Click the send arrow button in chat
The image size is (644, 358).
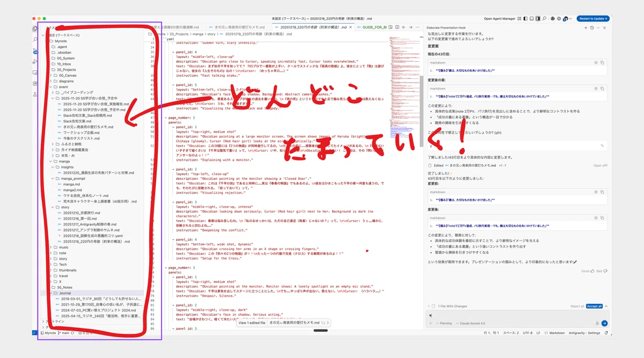tap(604, 323)
